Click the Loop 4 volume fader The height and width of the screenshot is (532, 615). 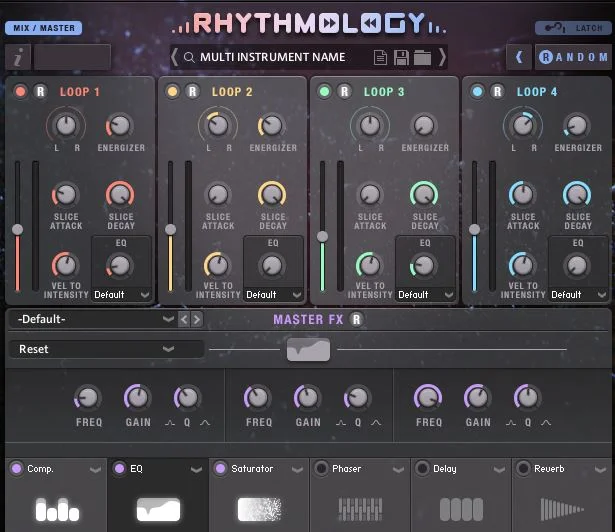click(x=475, y=229)
